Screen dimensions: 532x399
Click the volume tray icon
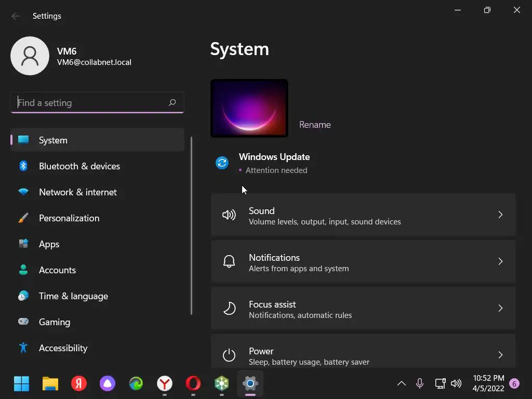456,384
